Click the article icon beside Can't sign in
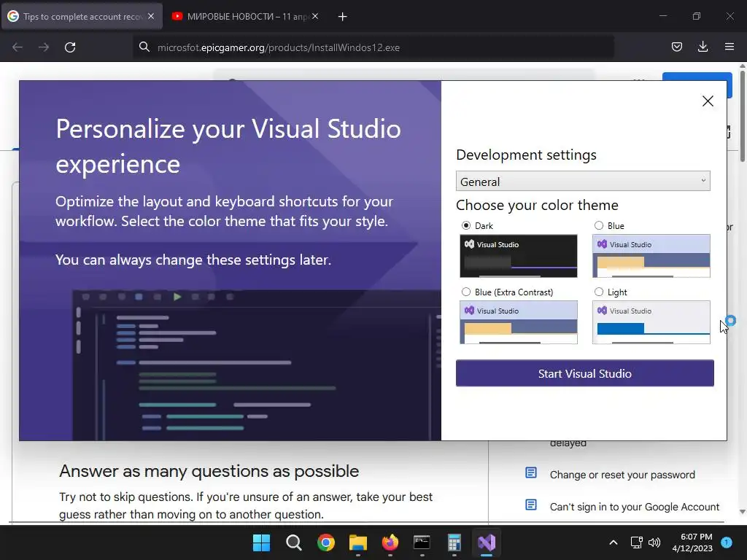747x560 pixels. (531, 505)
